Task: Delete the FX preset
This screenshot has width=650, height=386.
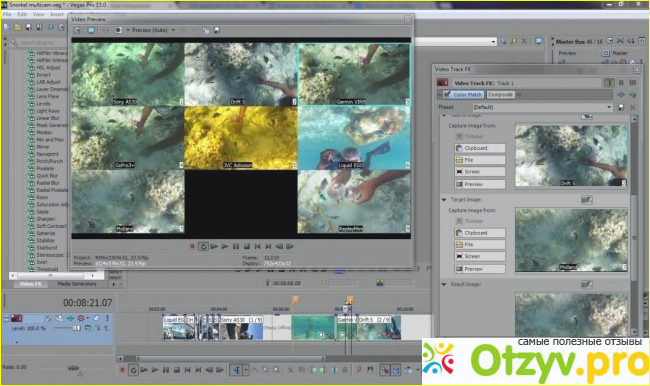Action: coord(633,107)
